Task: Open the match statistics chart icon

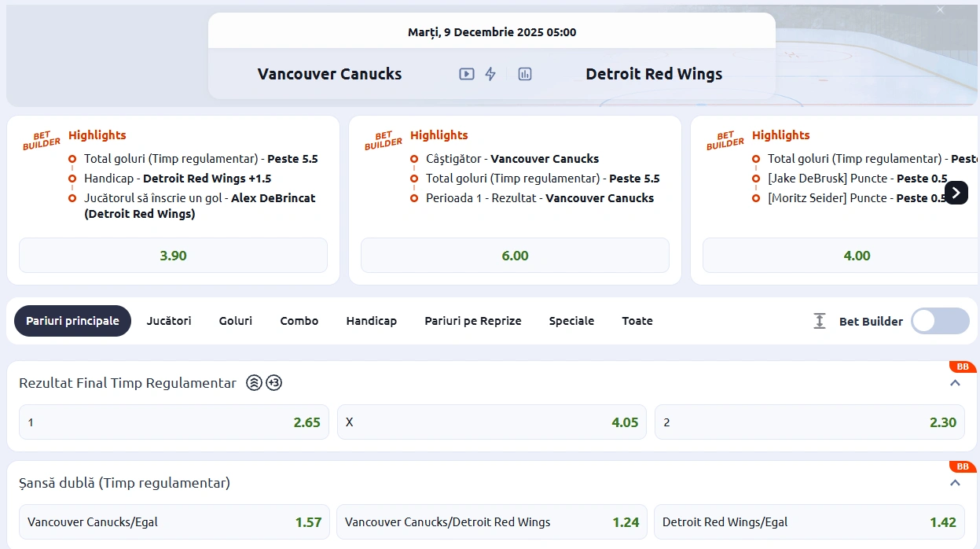Action: [525, 74]
